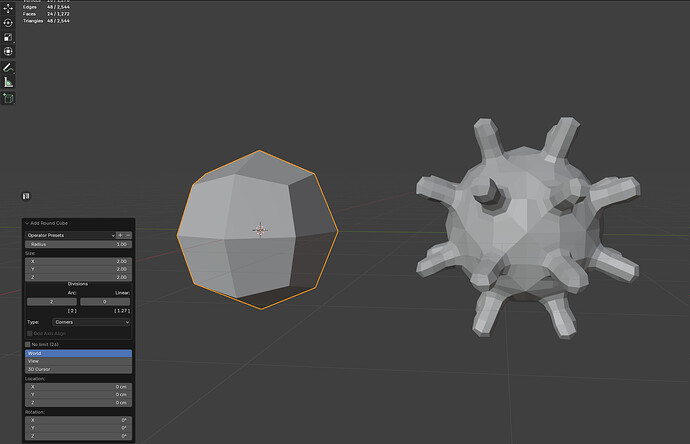Click the Size X value field
The image size is (690, 444).
78,261
